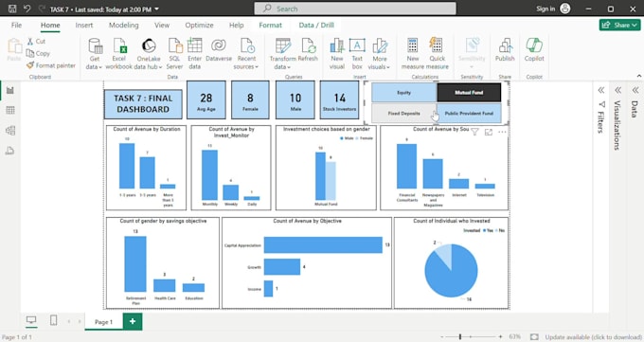Connect to SQL Server
The image size is (644, 342).
tap(174, 54)
